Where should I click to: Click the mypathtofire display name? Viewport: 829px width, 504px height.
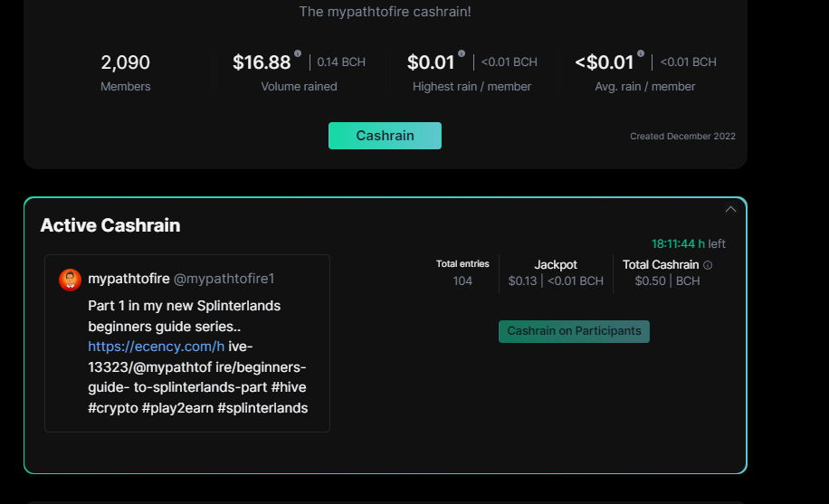129,279
